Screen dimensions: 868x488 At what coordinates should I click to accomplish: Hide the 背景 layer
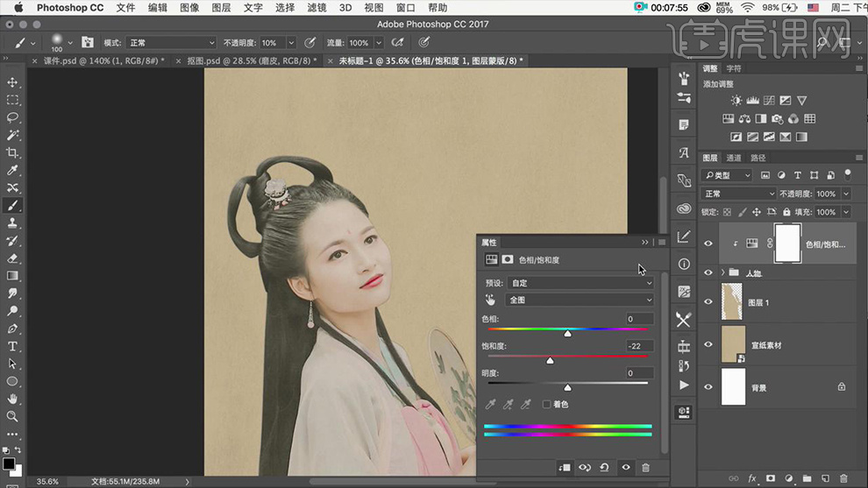coord(708,387)
